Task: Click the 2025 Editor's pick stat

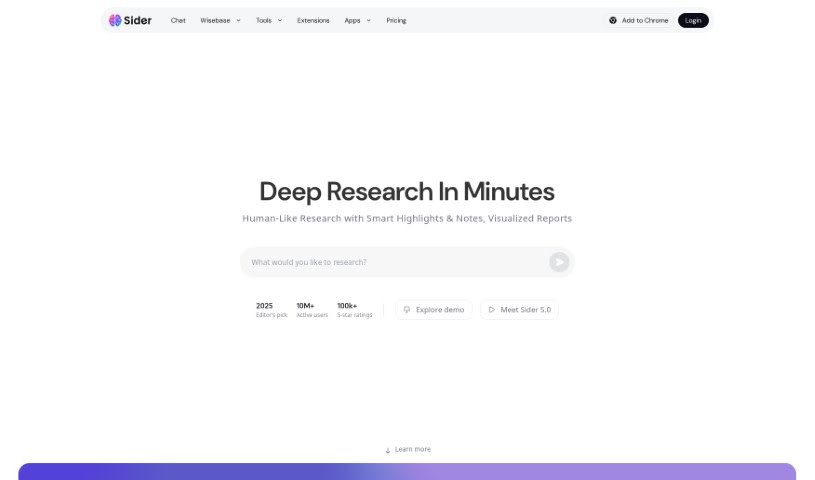Action: 271,310
